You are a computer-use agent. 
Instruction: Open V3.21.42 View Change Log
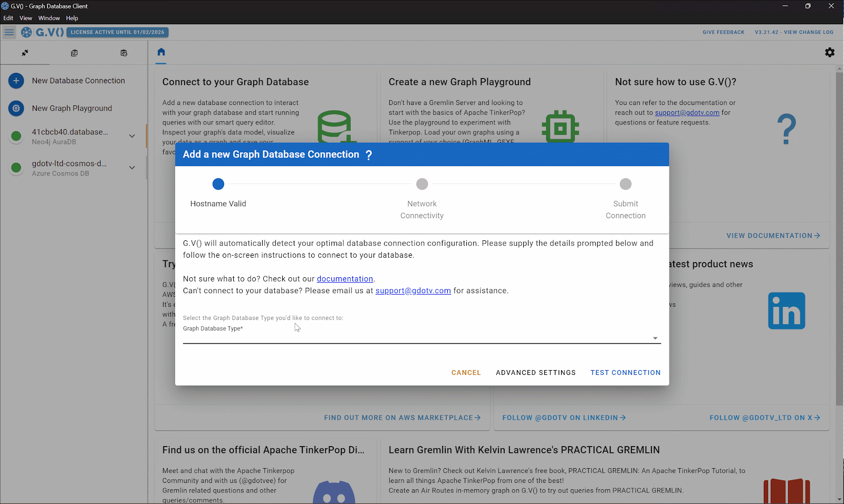click(794, 32)
